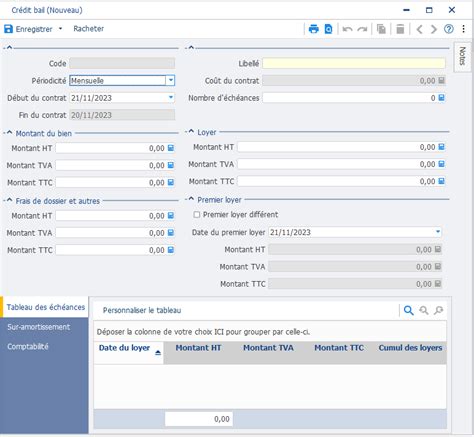
Task: Switch to Comptabilité tab
Action: 28,347
